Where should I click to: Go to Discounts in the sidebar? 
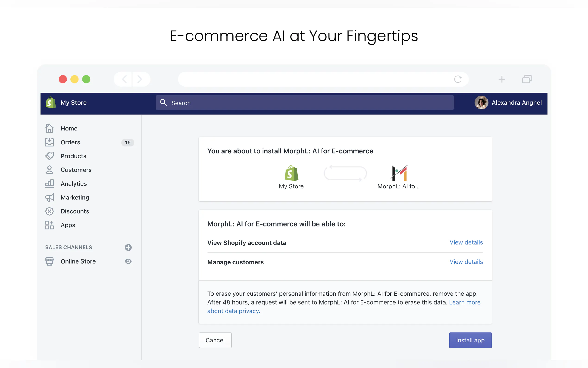point(75,211)
